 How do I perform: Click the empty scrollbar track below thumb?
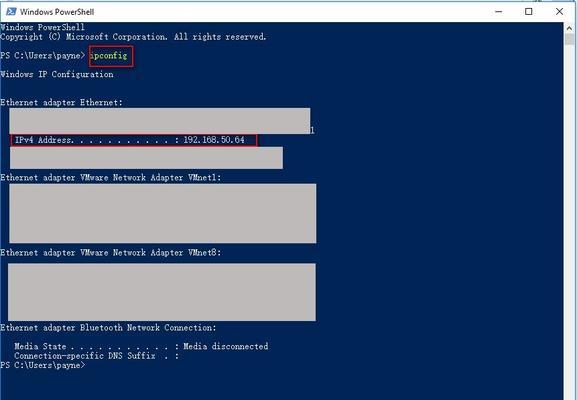(x=569, y=221)
